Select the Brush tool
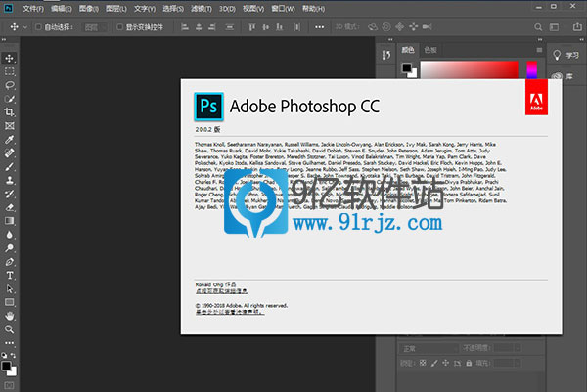Screen dimensions: 587x392 tap(10, 167)
